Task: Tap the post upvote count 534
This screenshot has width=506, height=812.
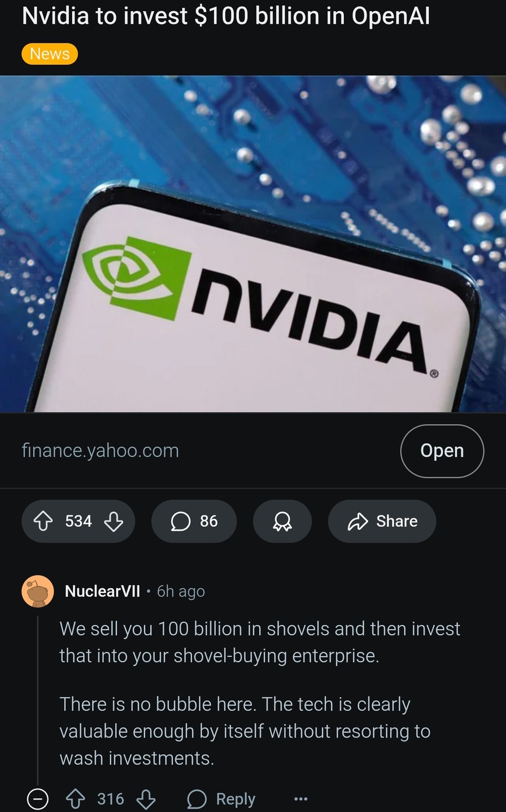Action: [78, 521]
